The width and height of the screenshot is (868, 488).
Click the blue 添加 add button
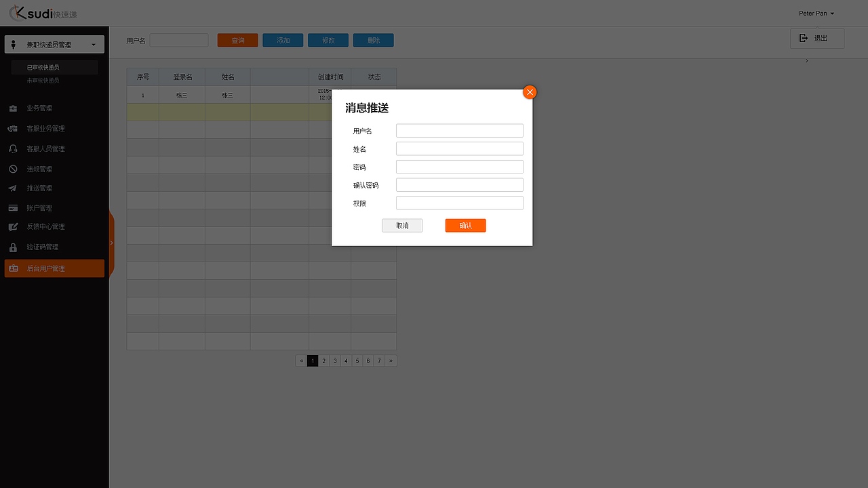coord(283,41)
